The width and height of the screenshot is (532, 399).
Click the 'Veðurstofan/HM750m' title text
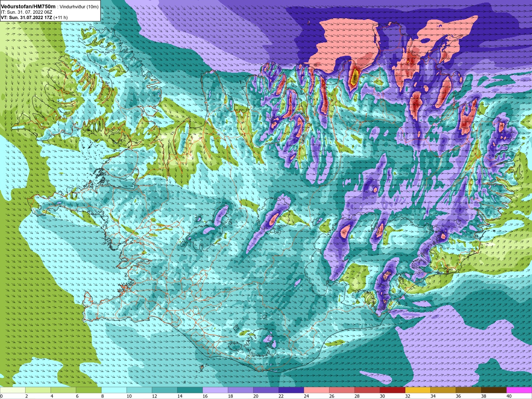click(28, 7)
